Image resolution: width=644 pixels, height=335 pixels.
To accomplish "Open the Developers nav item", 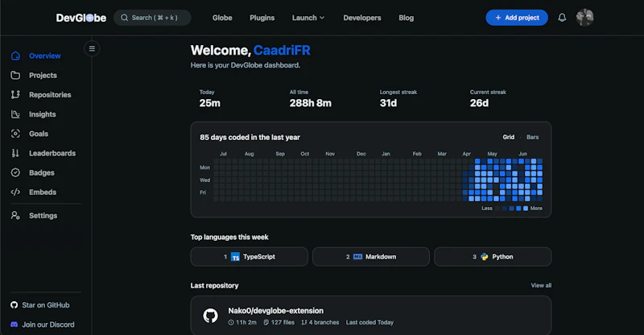I will (x=362, y=18).
